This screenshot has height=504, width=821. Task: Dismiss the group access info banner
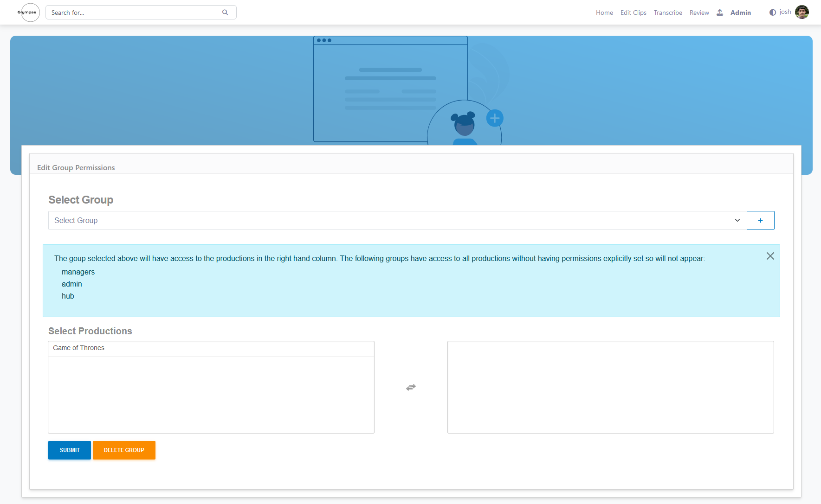pos(770,255)
